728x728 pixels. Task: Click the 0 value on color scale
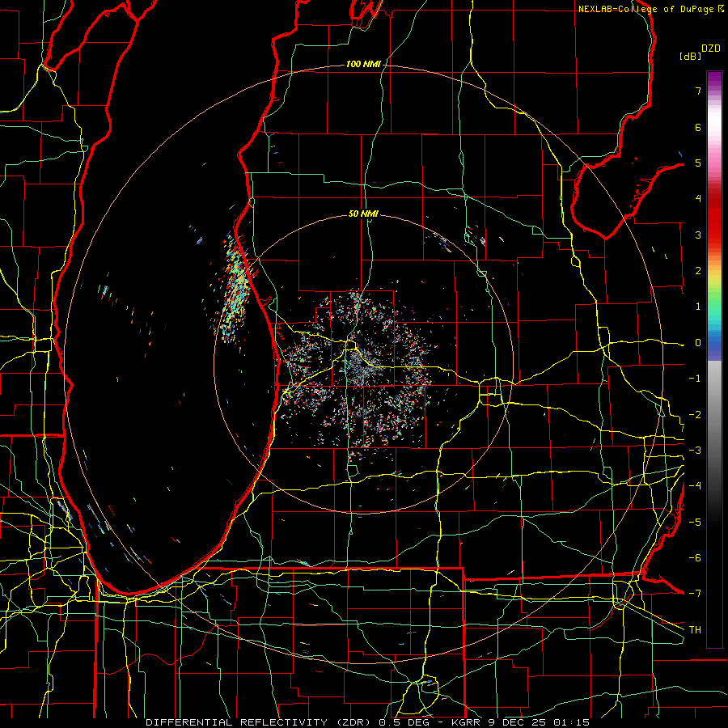[x=698, y=343]
